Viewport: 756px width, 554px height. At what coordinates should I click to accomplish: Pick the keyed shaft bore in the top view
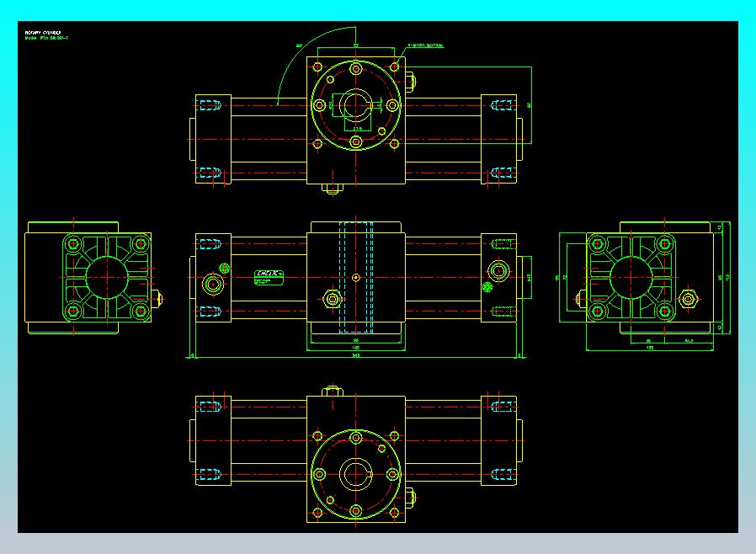[x=356, y=105]
